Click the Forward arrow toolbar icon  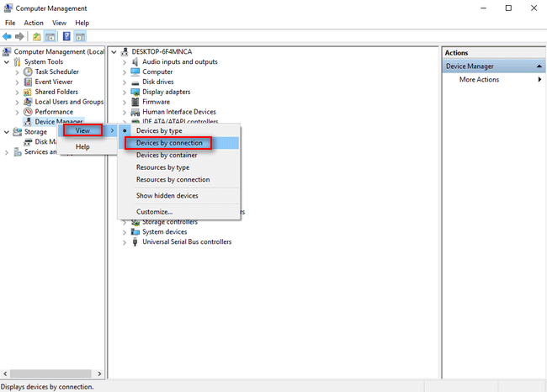point(19,36)
